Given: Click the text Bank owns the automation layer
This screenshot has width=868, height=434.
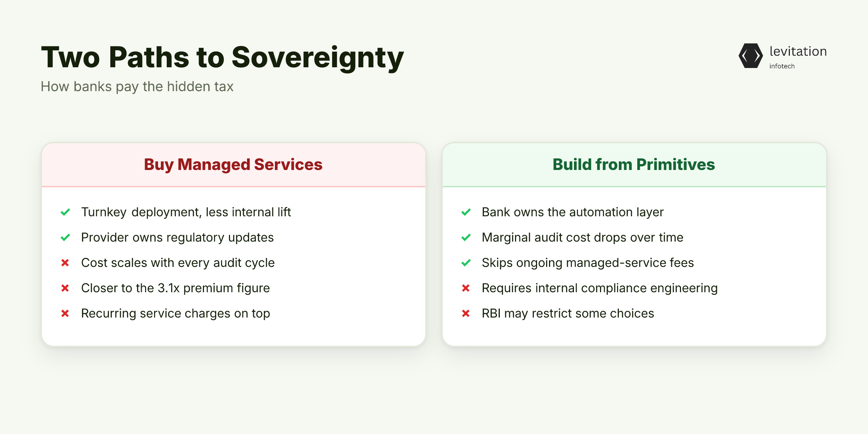Looking at the screenshot, I should point(573,212).
